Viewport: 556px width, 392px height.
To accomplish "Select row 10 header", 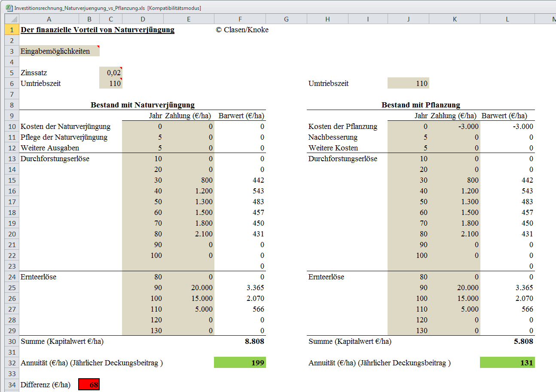I will click(12, 126).
